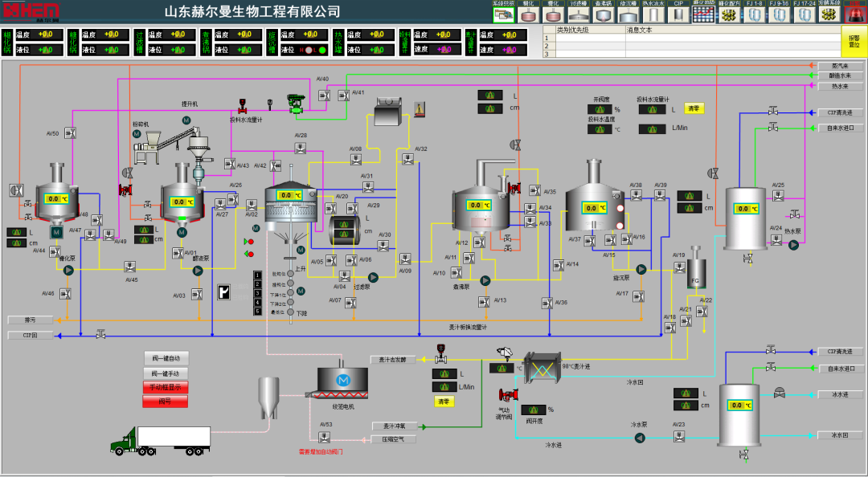
Task: Click the 麦汁去发酵 label
Action: click(x=393, y=360)
